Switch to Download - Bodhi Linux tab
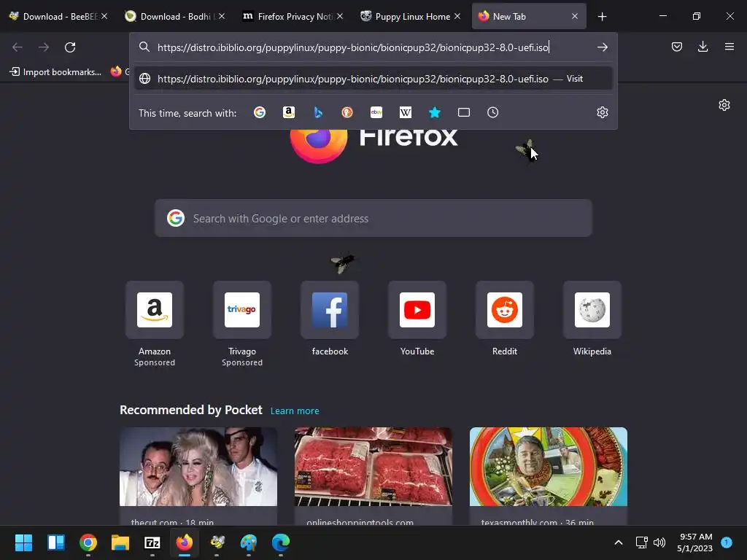Image resolution: width=747 pixels, height=560 pixels. (x=174, y=17)
